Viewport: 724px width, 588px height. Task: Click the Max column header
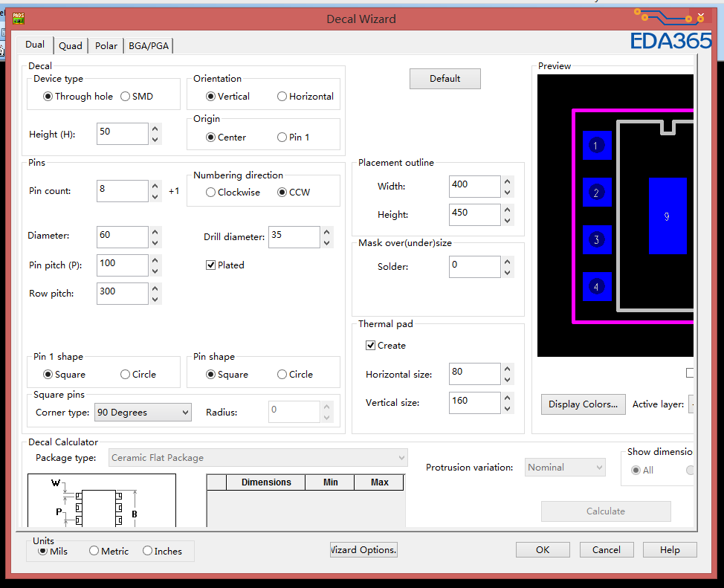(x=379, y=482)
